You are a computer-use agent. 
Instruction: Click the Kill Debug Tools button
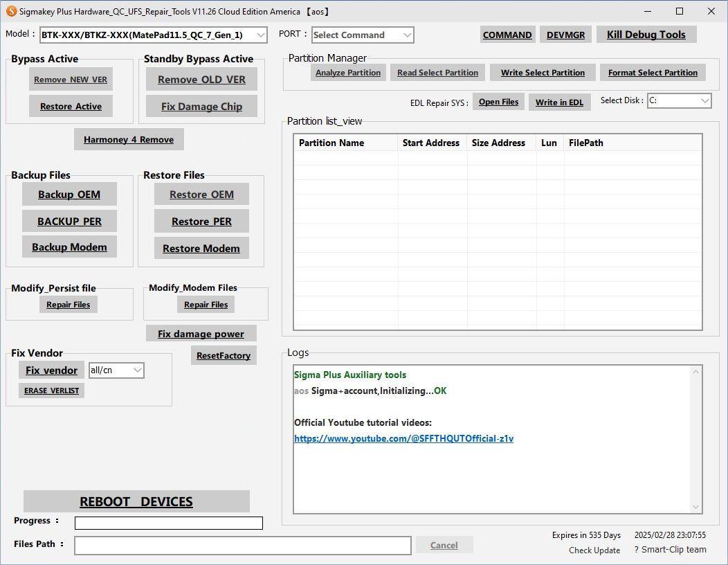646,35
